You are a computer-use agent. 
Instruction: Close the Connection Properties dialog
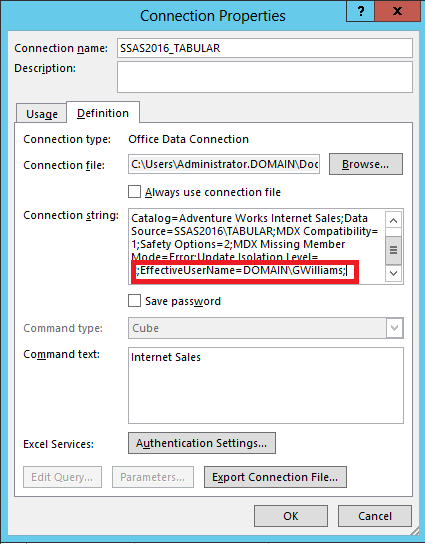click(398, 11)
